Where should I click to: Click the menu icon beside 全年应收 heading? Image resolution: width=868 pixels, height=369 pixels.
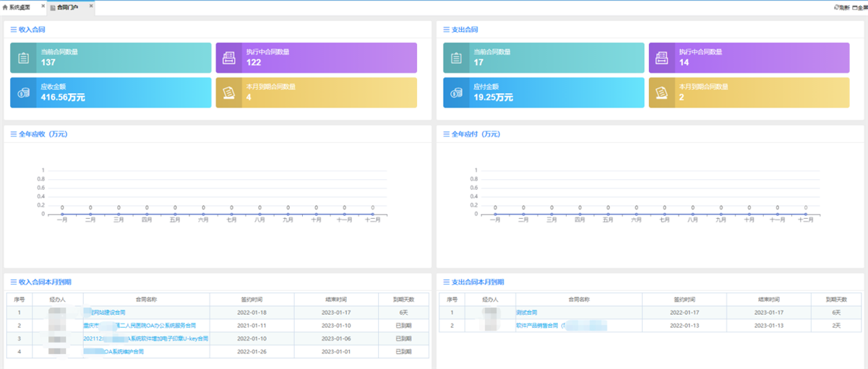(x=14, y=134)
